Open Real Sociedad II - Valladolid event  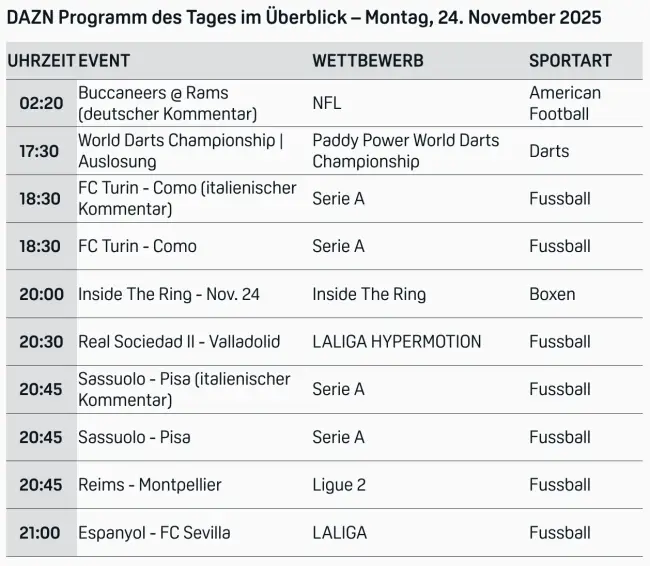click(x=179, y=342)
